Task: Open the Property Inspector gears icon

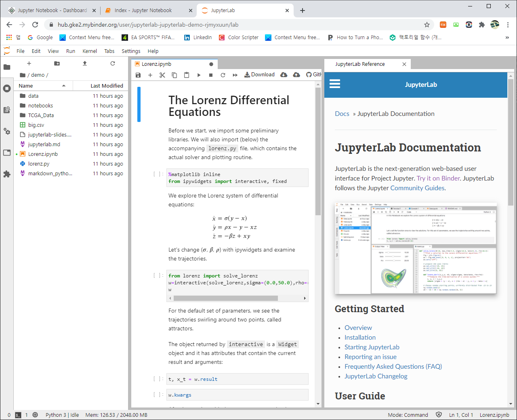Action: (7, 131)
